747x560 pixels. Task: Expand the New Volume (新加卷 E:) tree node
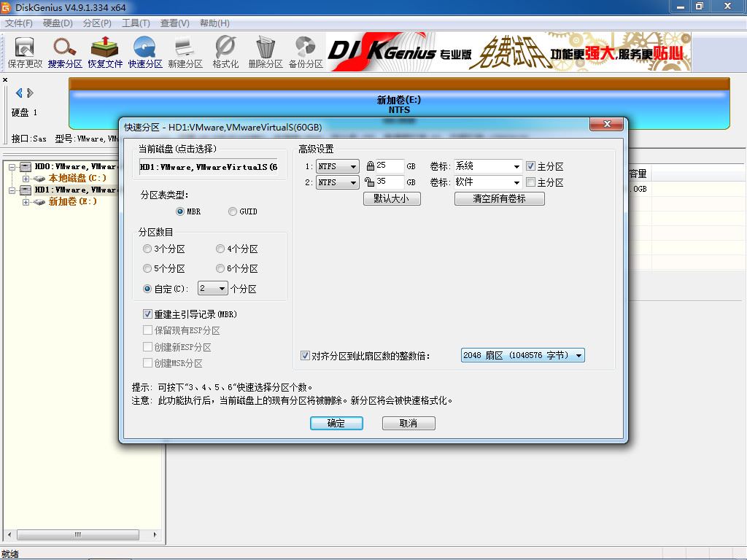point(26,202)
